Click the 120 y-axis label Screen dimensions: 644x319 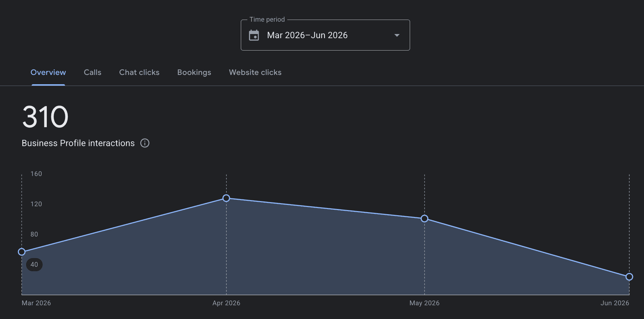pyautogui.click(x=36, y=204)
